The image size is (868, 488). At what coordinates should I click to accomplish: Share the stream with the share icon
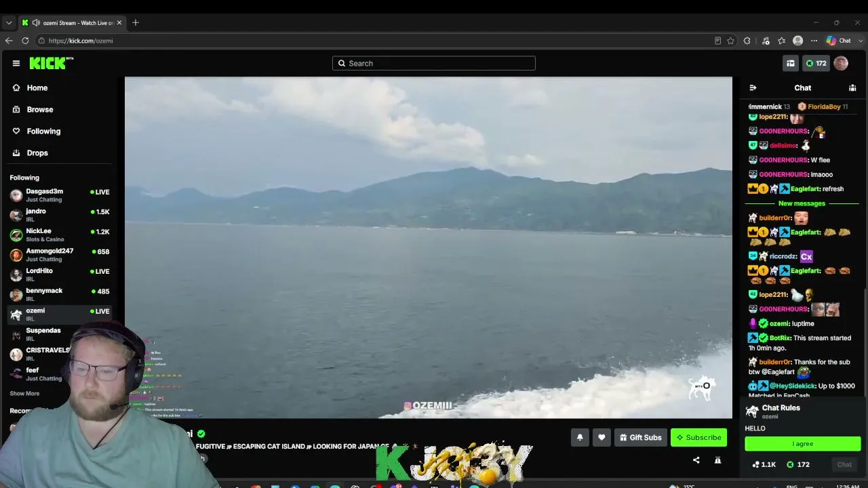tap(696, 460)
